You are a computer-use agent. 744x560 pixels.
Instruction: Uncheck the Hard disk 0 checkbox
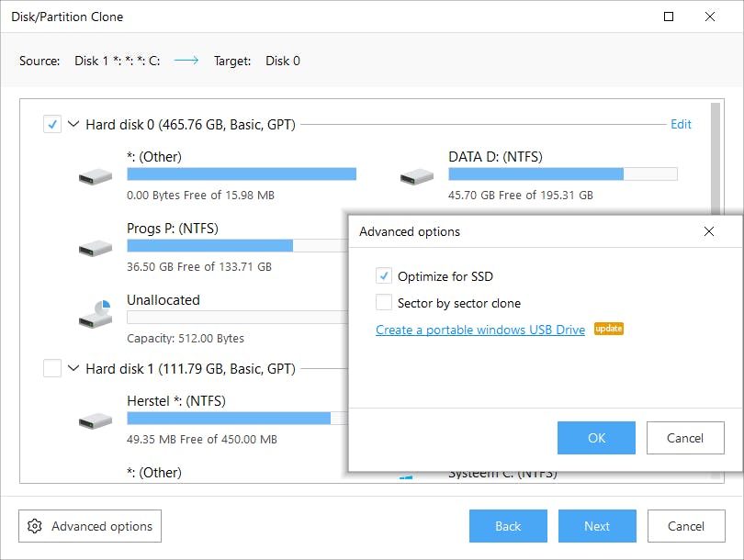click(x=52, y=124)
